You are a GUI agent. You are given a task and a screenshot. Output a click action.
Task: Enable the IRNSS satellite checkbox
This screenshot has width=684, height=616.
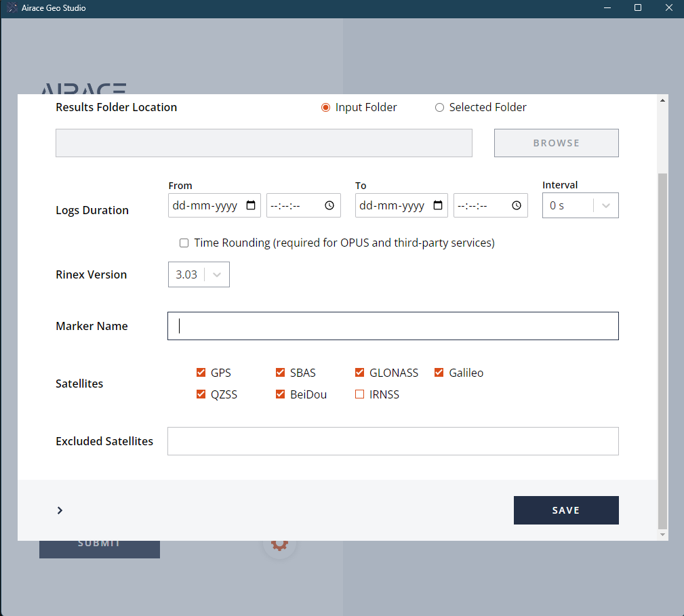(x=359, y=394)
